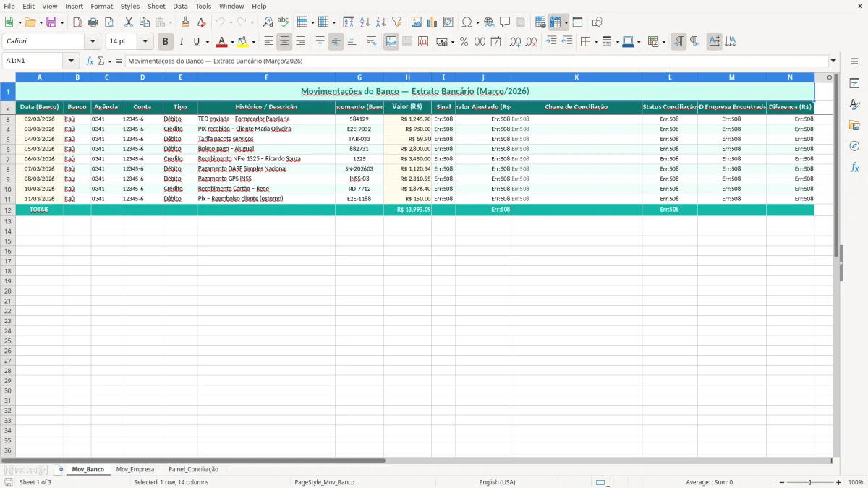Image resolution: width=868 pixels, height=488 pixels.
Task: Adjust the zoom slider handle
Action: tap(809, 482)
